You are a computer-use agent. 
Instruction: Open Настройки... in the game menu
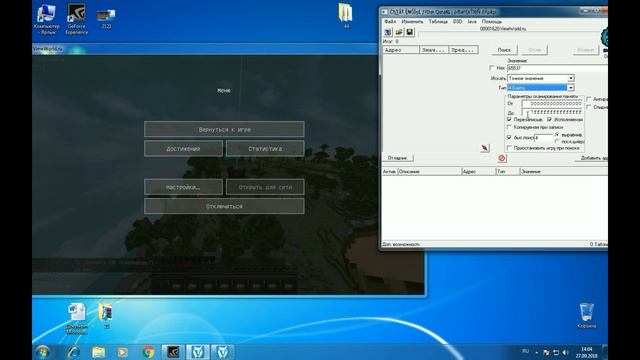(x=183, y=187)
